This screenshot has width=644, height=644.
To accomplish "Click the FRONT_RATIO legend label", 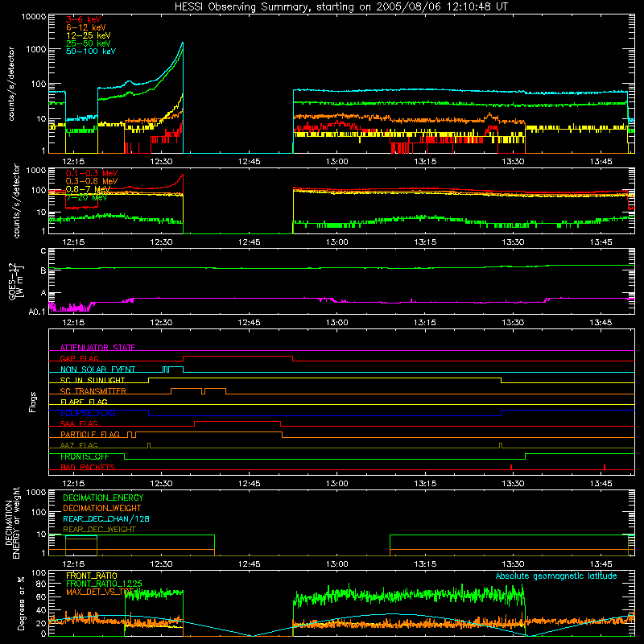I will coord(92,576).
